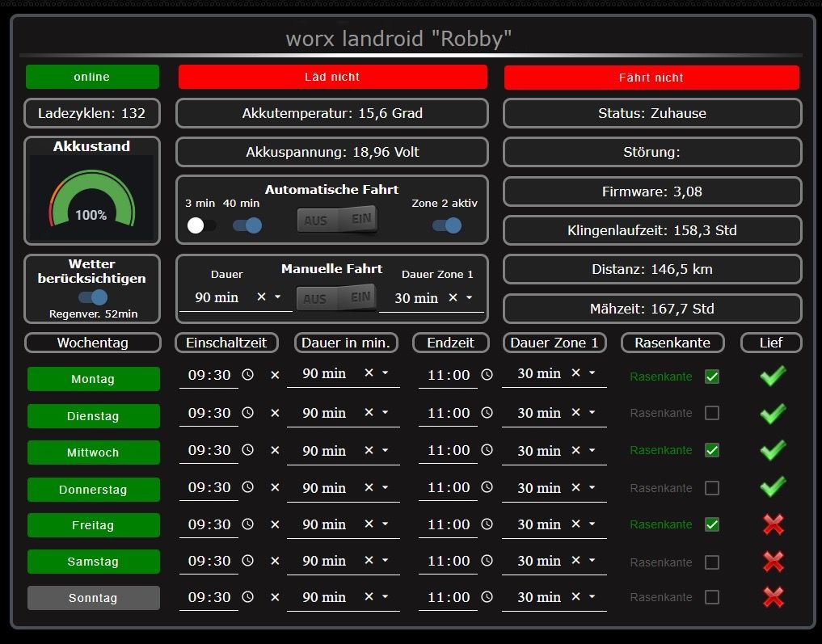Screen dimensions: 822x644
Task: Click the Dienstag weekday button
Action: coord(93,416)
